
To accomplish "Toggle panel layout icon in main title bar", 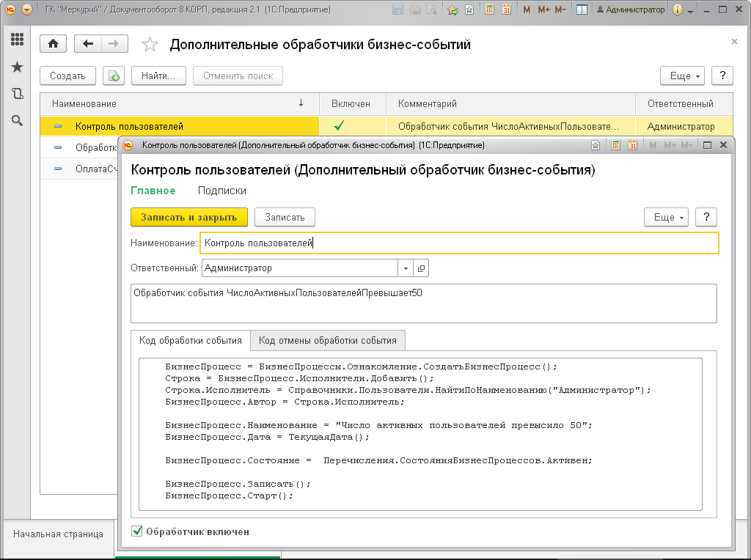I will click(x=582, y=10).
